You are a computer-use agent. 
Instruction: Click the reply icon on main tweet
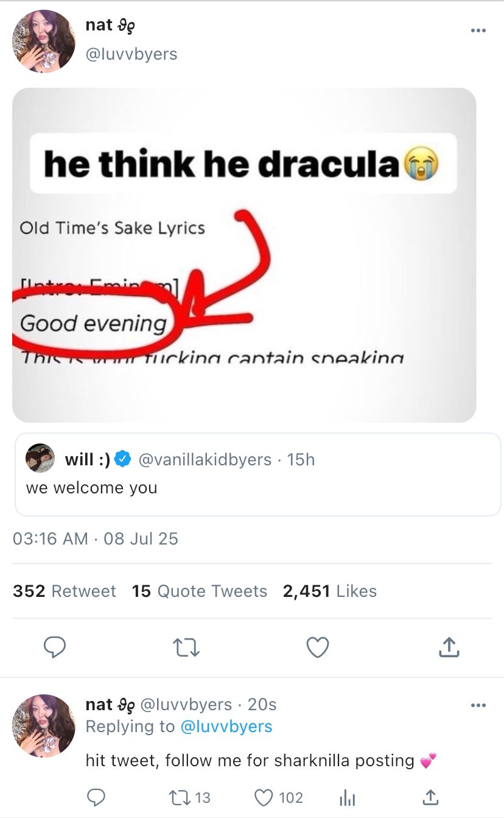[x=55, y=647]
